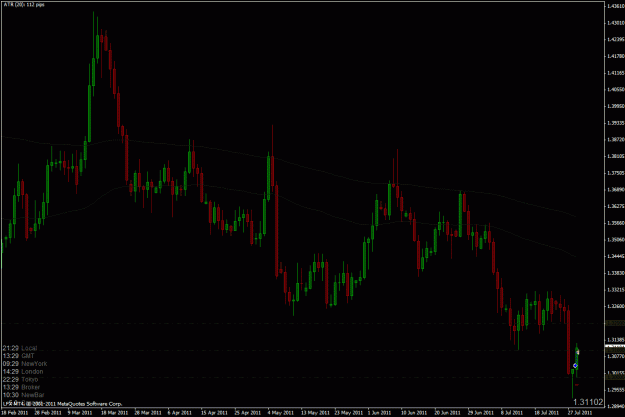Click the 1.36890 price scale label
The height and width of the screenshot is (417, 625).
[615, 190]
